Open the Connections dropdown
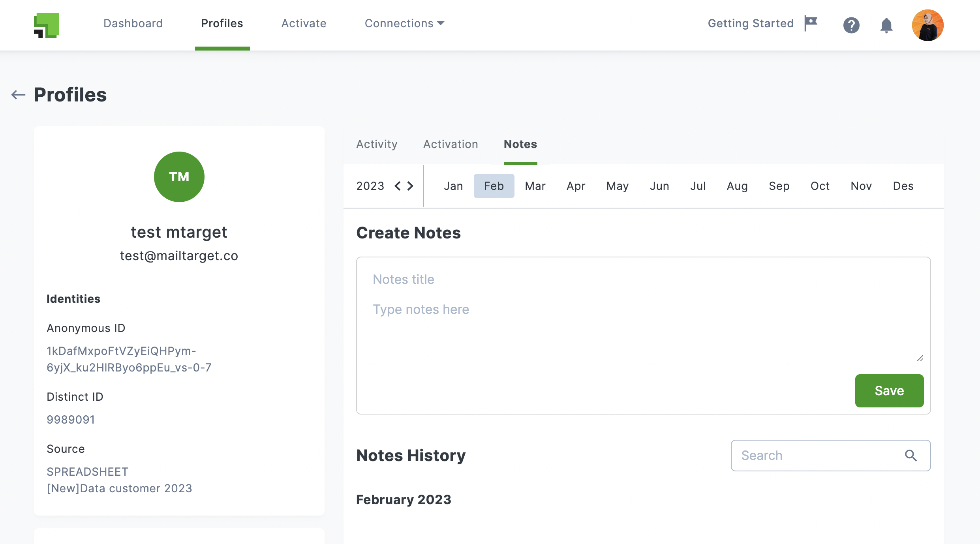980x544 pixels. click(404, 23)
